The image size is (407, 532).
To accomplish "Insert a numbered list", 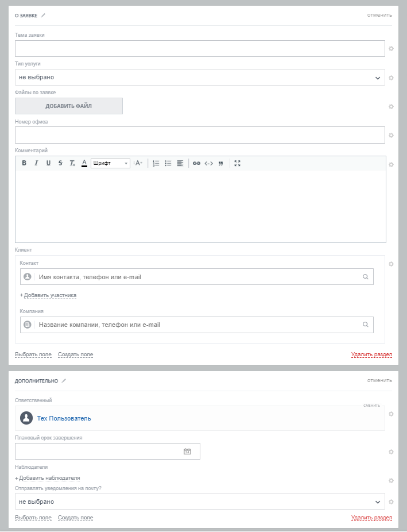I will (156, 163).
